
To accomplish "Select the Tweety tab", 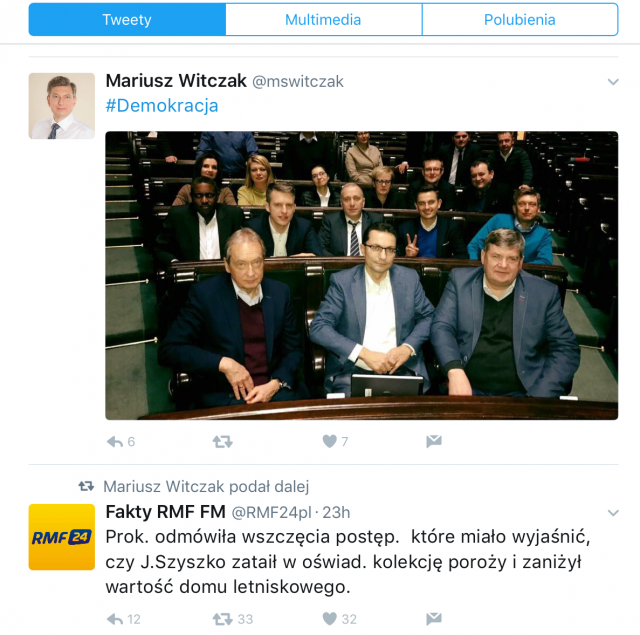I will click(x=127, y=20).
